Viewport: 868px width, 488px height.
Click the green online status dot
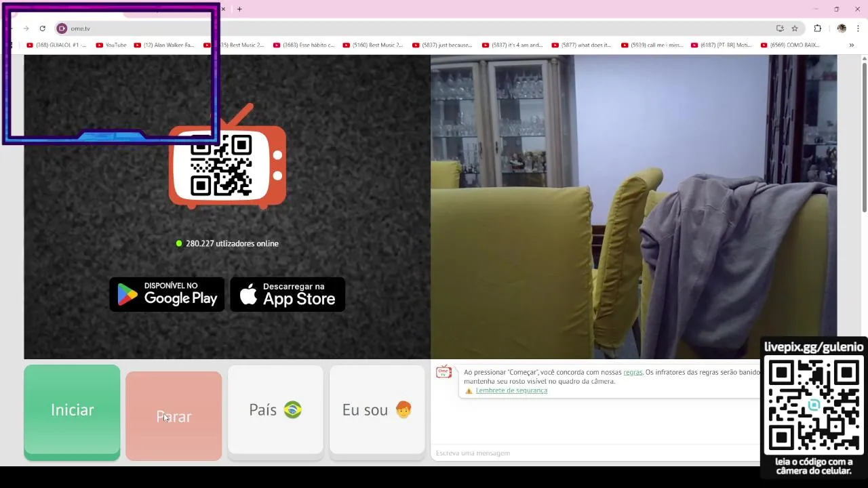pos(179,243)
